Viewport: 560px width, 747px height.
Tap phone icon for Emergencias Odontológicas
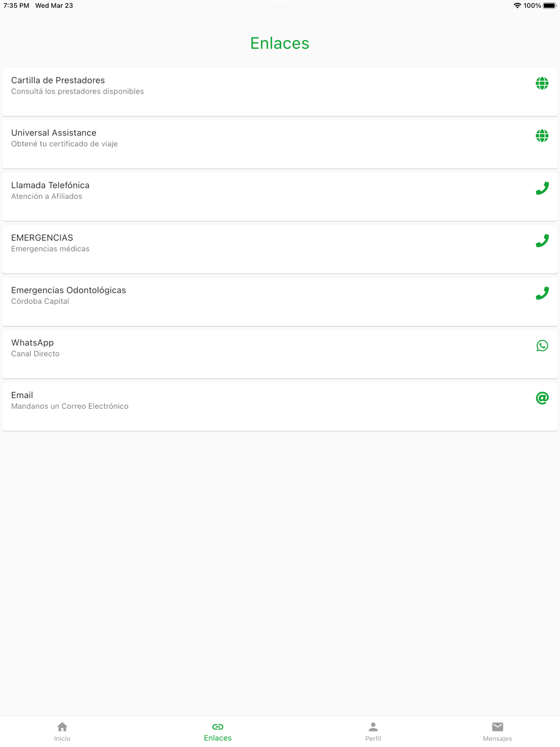(542, 293)
